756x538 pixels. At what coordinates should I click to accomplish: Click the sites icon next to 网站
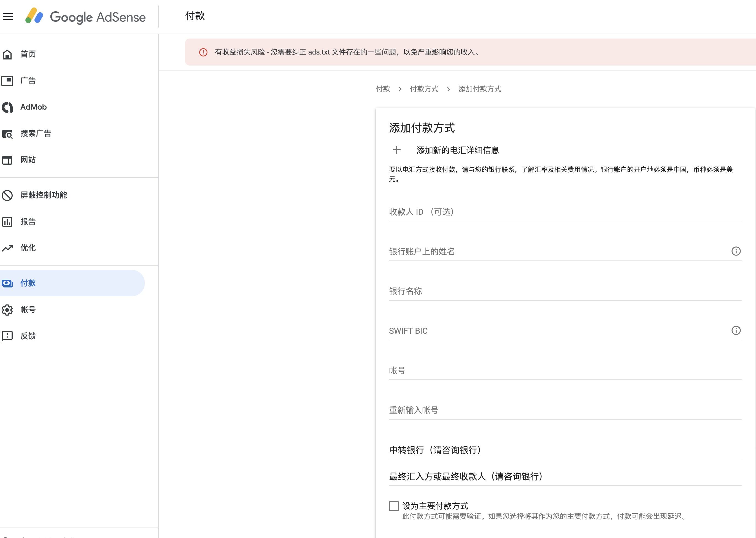tap(7, 160)
